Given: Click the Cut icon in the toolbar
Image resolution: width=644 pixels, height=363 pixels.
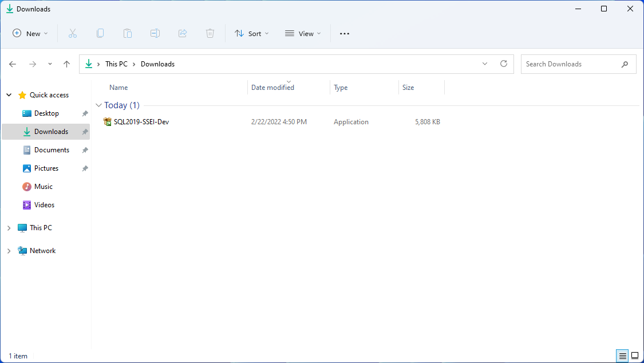Looking at the screenshot, I should click(73, 33).
